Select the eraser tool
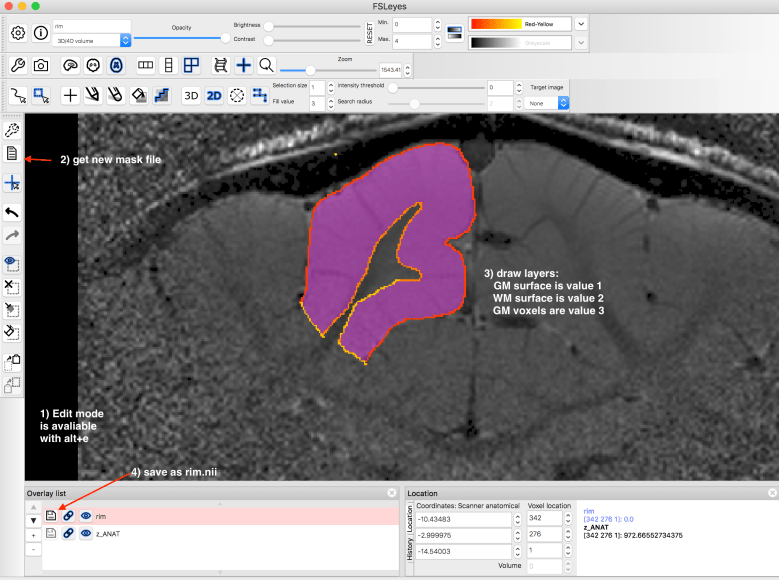 (x=117, y=96)
